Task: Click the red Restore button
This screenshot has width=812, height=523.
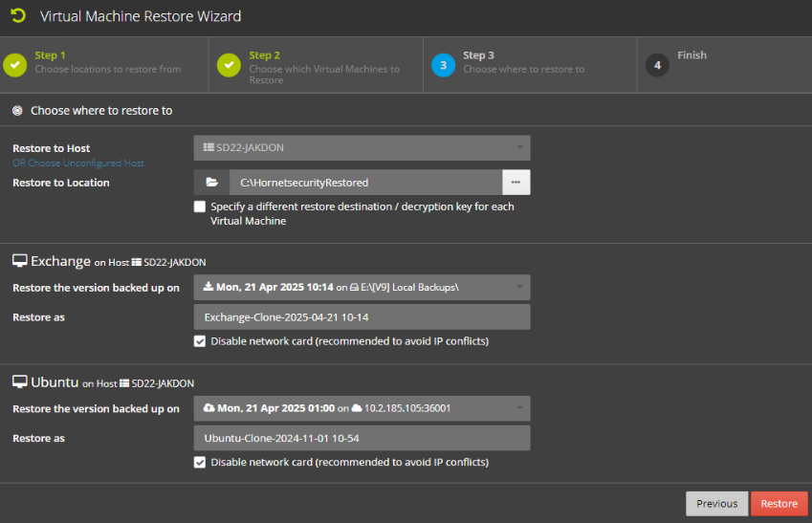Action: [x=779, y=504]
